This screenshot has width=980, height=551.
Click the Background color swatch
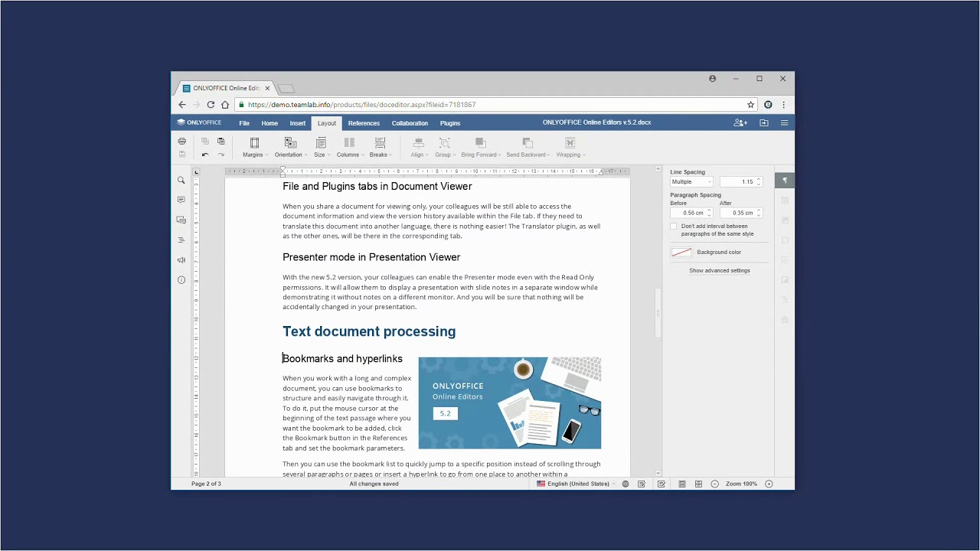coord(681,253)
